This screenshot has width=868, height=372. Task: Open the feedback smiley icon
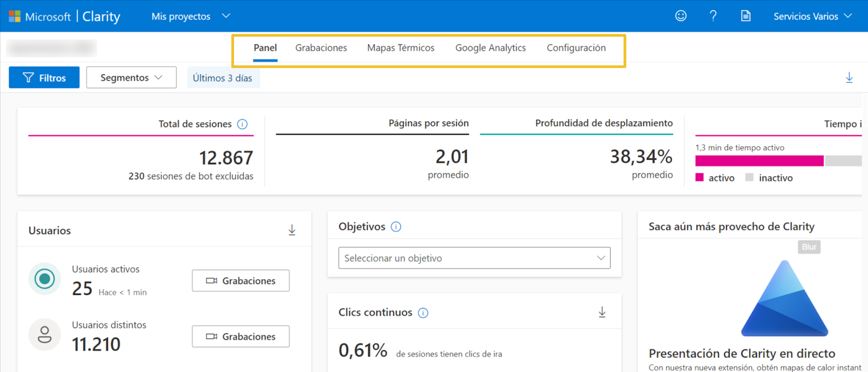point(681,16)
